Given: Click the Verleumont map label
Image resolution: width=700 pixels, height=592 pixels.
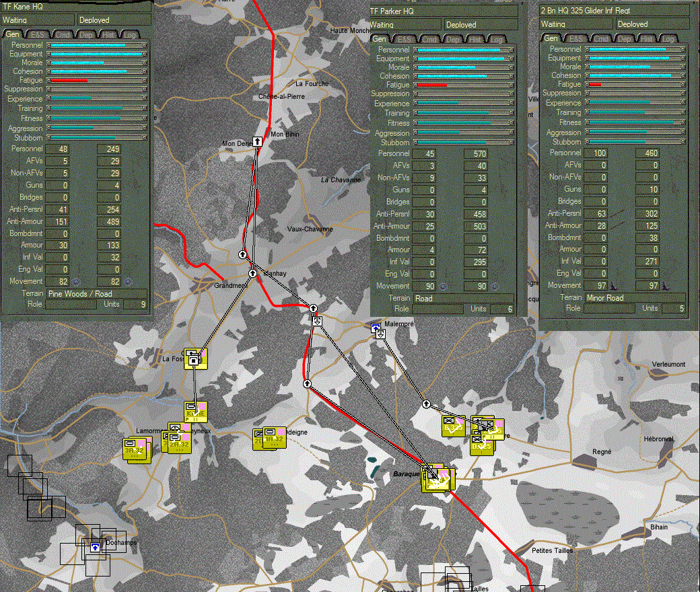Looking at the screenshot, I should pos(668,364).
